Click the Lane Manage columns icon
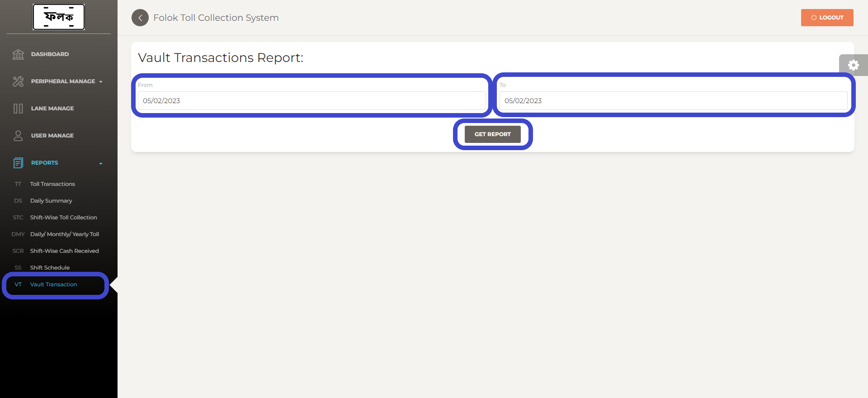Viewport: 868px width, 398px height. [x=18, y=109]
